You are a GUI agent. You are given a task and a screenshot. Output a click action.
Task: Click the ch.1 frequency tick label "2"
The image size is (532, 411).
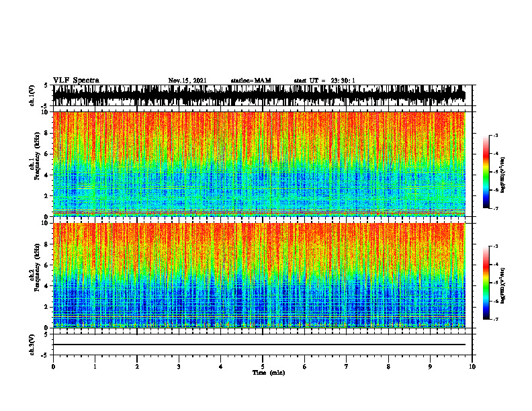tap(47, 195)
